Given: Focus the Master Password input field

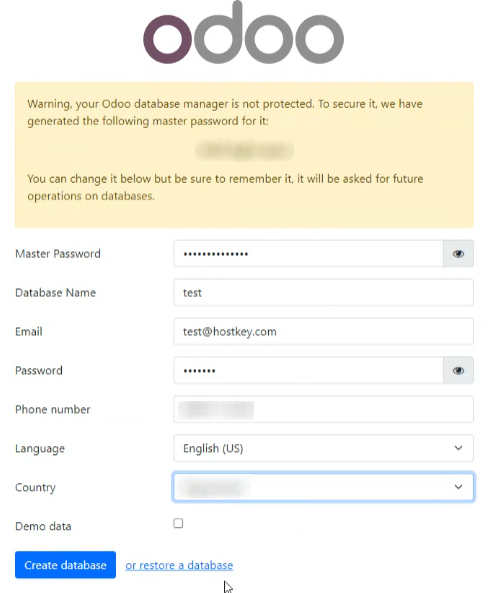Looking at the screenshot, I should click(x=308, y=253).
